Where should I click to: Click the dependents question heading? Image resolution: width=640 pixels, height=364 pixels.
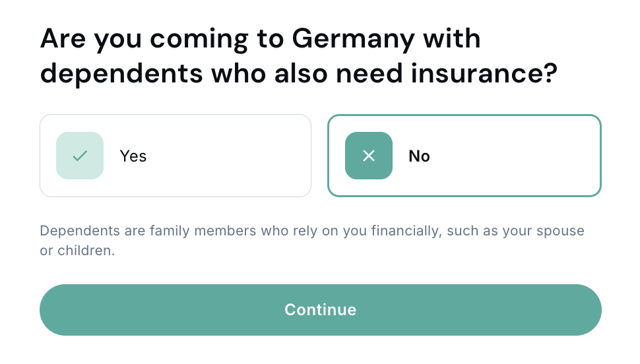pyautogui.click(x=299, y=56)
